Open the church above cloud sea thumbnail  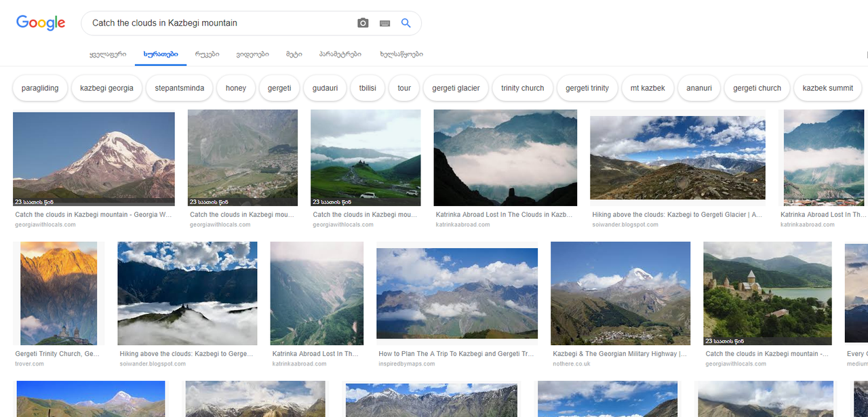click(187, 294)
